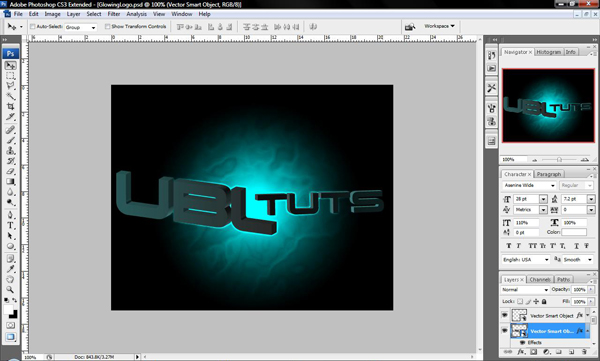Toggle lock position

(x=536, y=302)
